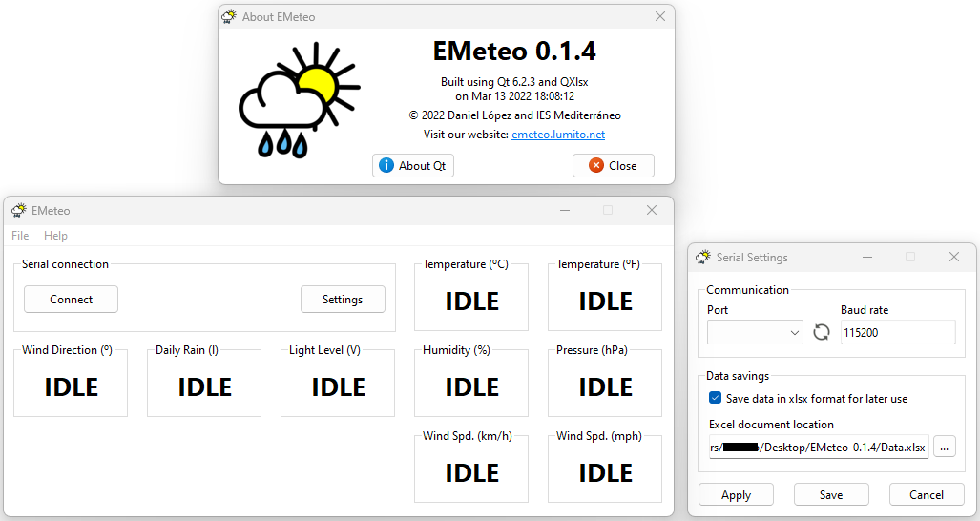Click the EMeteo 0.1.4 version heading
Image resolution: width=980 pixels, height=521 pixels.
[x=514, y=52]
